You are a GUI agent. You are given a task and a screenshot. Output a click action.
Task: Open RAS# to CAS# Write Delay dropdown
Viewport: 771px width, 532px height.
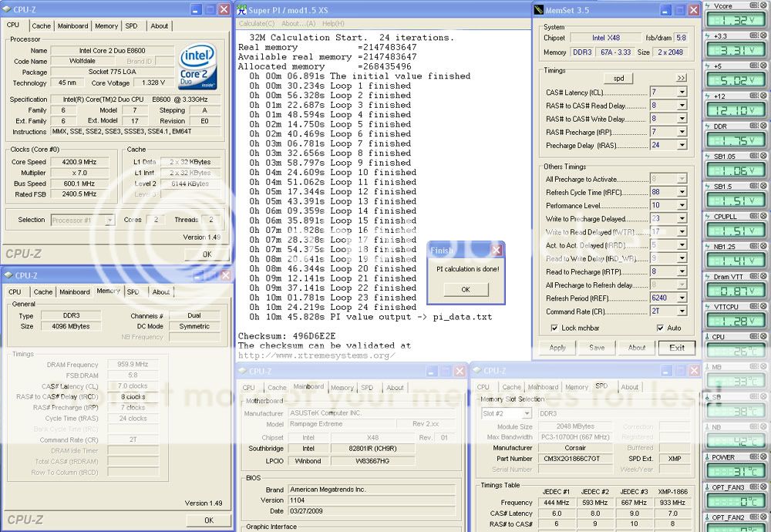682,119
